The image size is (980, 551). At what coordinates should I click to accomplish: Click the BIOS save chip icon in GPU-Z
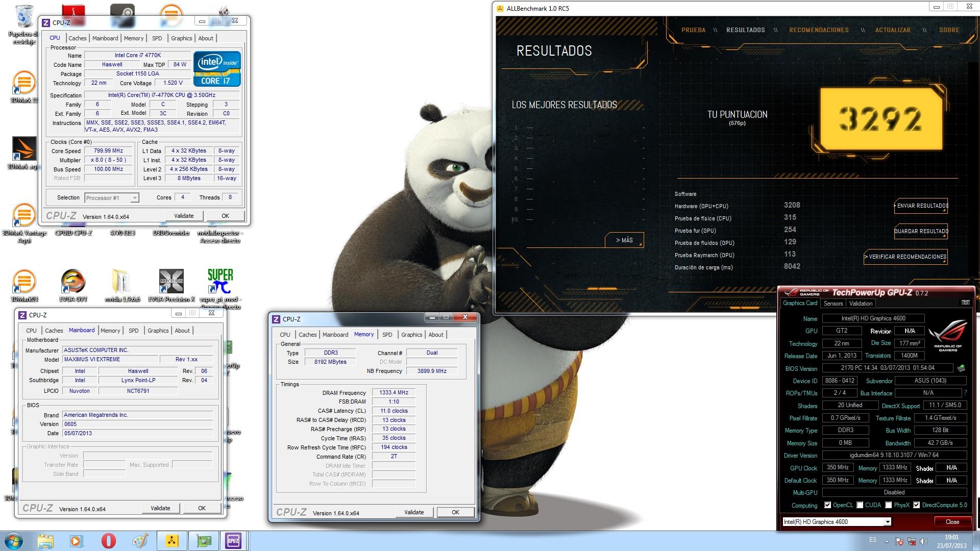coord(961,368)
